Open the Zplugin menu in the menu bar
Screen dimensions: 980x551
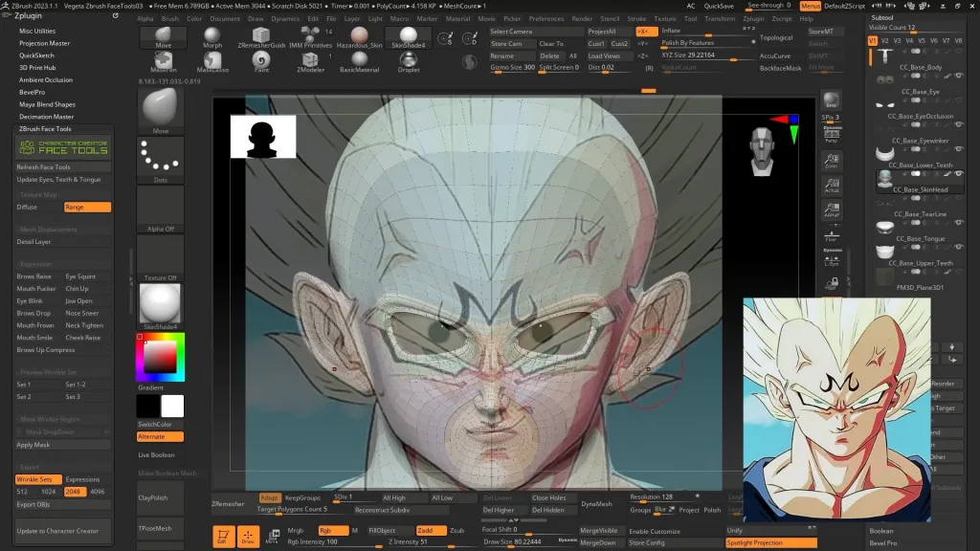(x=753, y=19)
